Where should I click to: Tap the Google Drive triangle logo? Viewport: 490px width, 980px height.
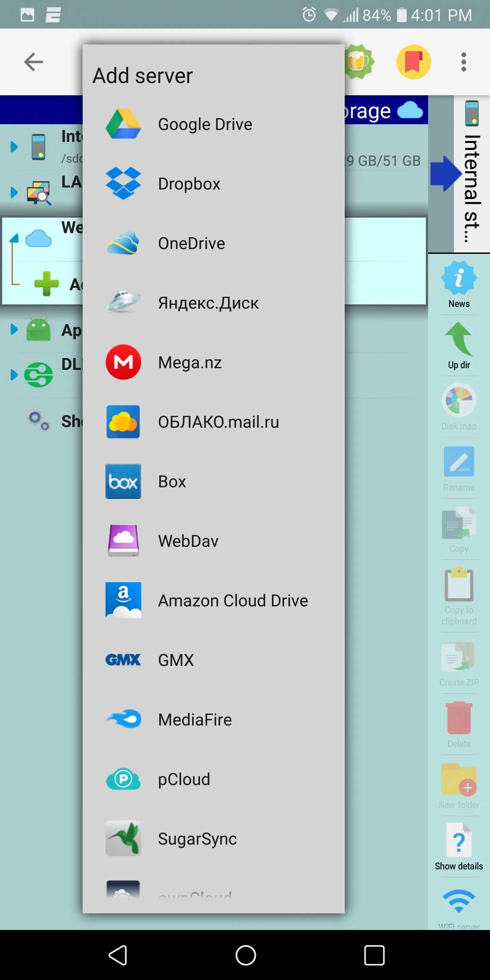[x=123, y=124]
